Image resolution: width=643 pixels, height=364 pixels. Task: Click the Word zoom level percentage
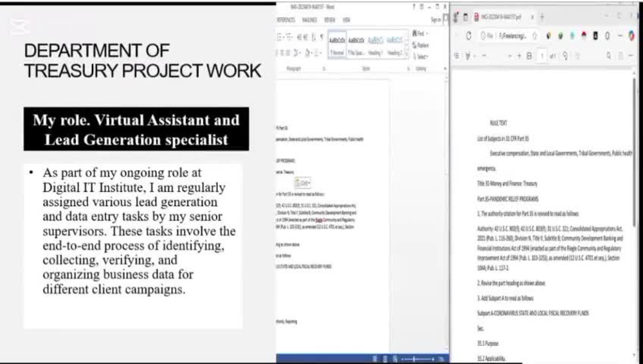tap(442, 359)
